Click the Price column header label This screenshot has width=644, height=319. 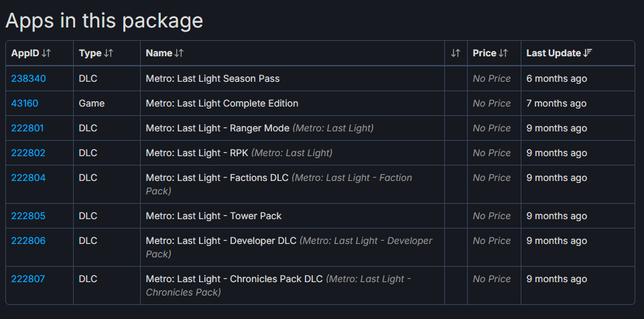point(484,53)
